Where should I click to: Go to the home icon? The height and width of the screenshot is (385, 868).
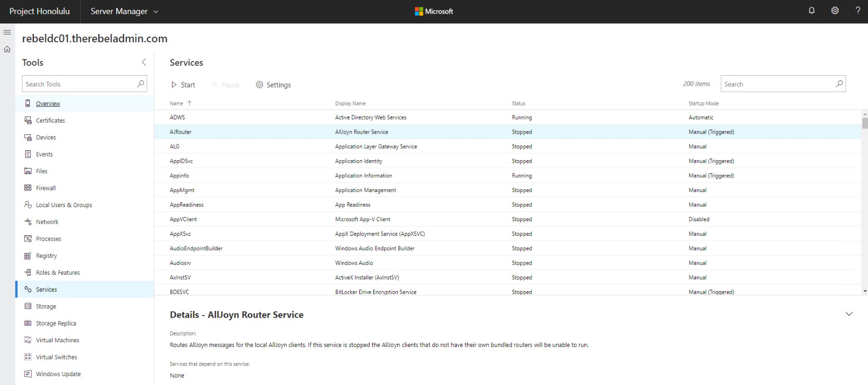coord(7,49)
